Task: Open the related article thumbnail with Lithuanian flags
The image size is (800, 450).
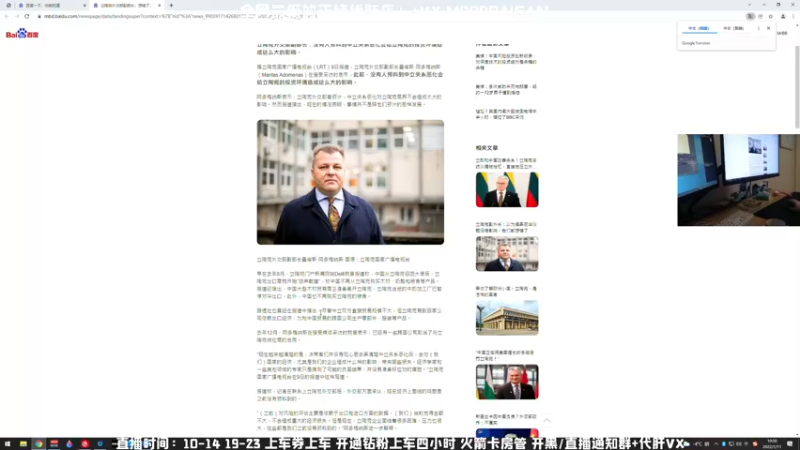Action: coord(507,189)
